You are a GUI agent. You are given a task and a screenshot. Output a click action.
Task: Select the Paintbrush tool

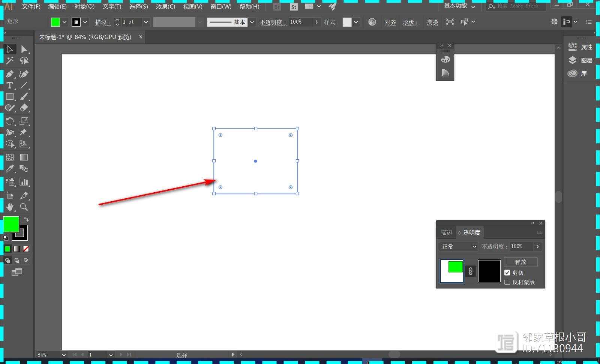click(24, 96)
